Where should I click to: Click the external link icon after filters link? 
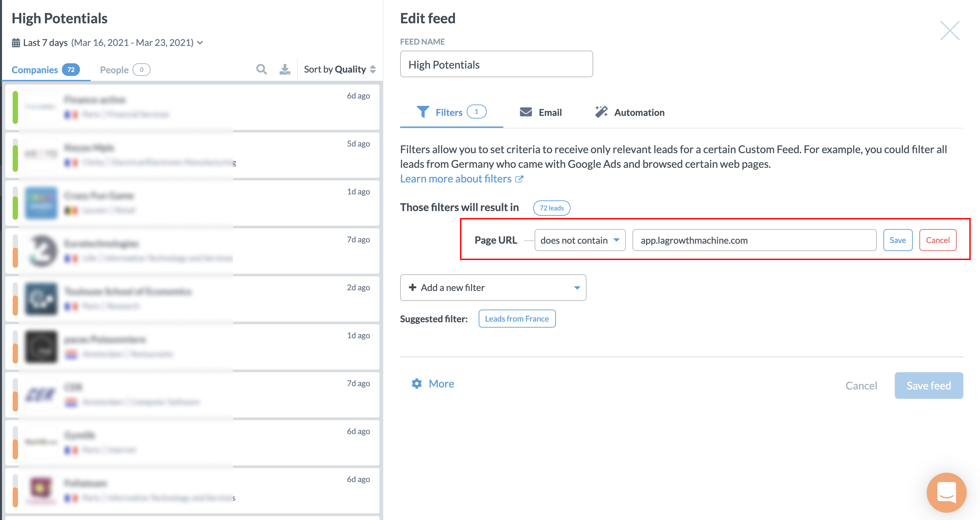click(x=519, y=179)
